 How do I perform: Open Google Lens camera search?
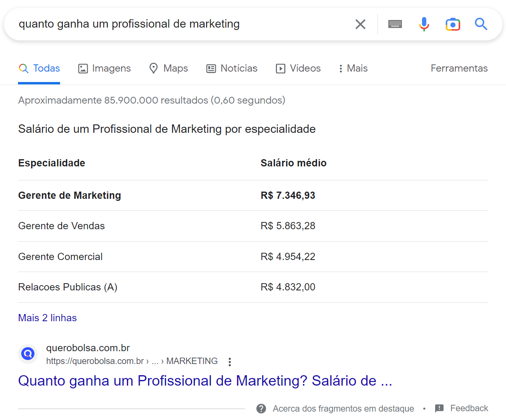(453, 24)
